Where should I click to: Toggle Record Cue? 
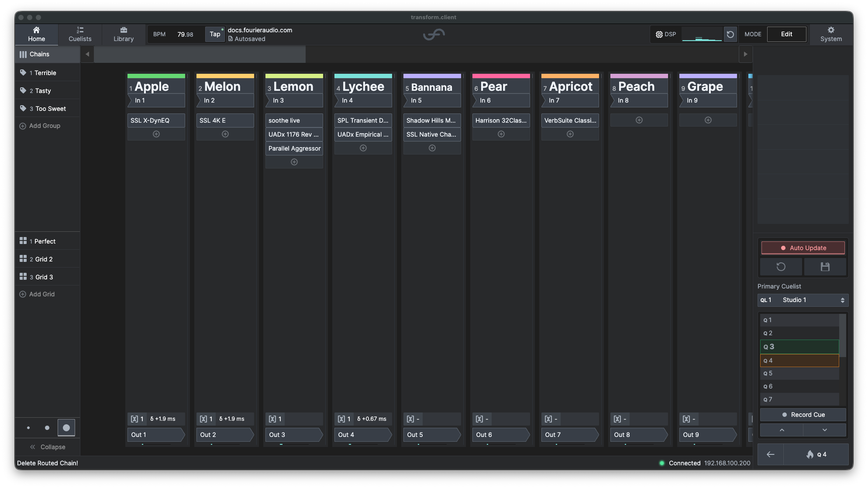[803, 415]
